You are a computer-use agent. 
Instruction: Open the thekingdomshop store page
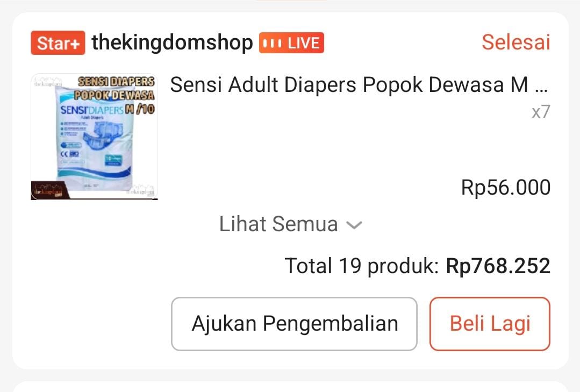172,42
